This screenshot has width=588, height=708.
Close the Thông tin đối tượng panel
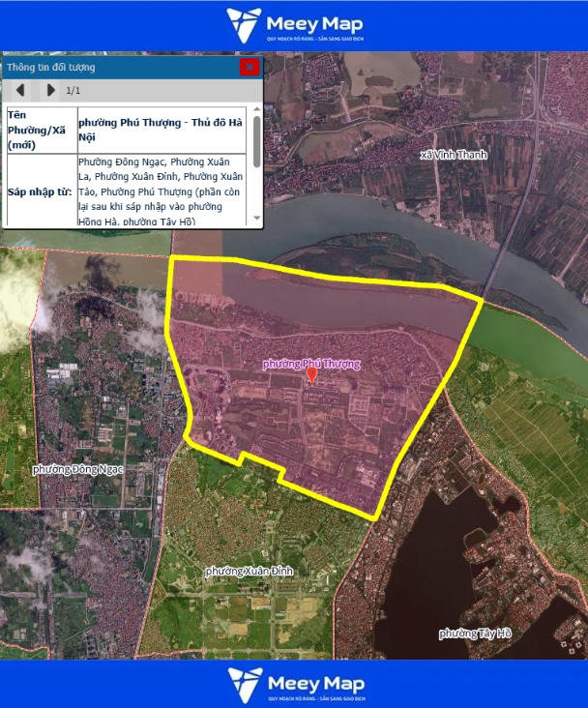tap(250, 67)
